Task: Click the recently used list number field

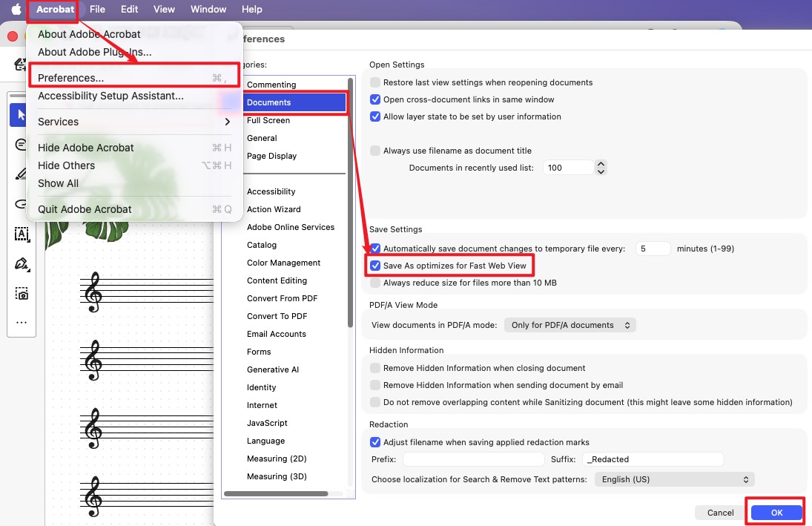Action: (x=568, y=168)
